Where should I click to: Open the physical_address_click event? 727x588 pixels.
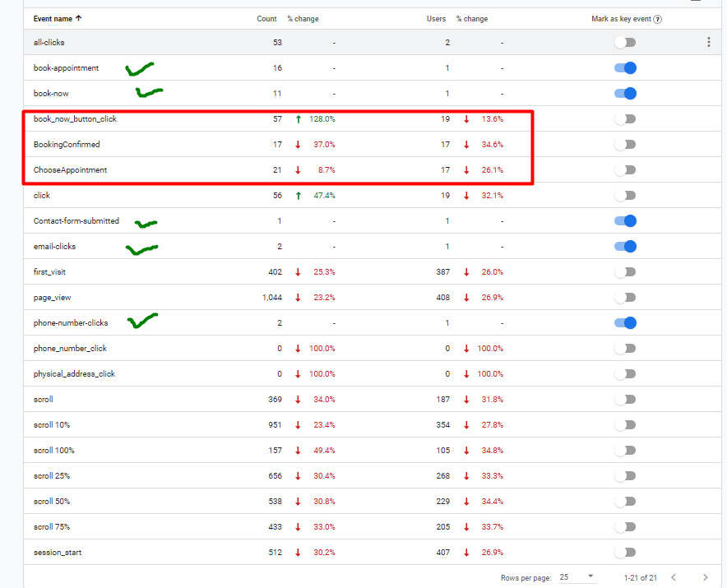coord(74,373)
